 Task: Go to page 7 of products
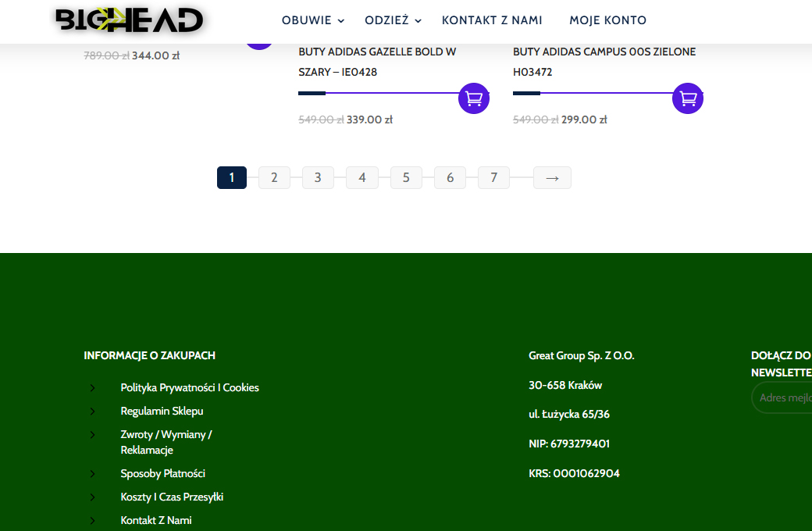point(493,178)
